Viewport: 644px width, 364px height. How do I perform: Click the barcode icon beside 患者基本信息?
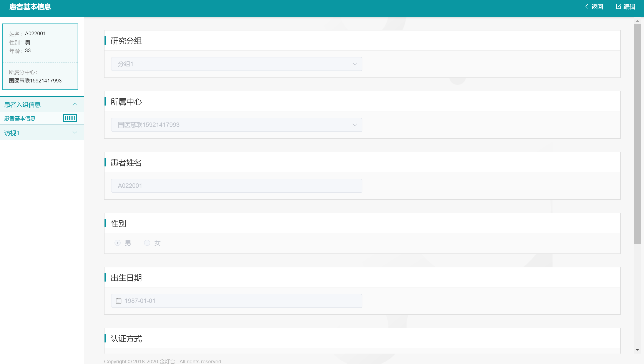(x=70, y=118)
